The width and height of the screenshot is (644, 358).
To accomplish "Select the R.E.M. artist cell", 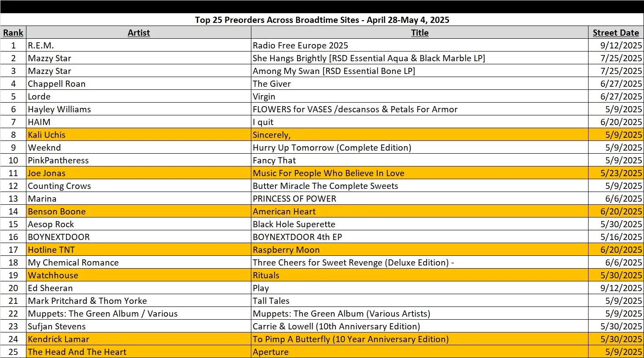I will (139, 45).
